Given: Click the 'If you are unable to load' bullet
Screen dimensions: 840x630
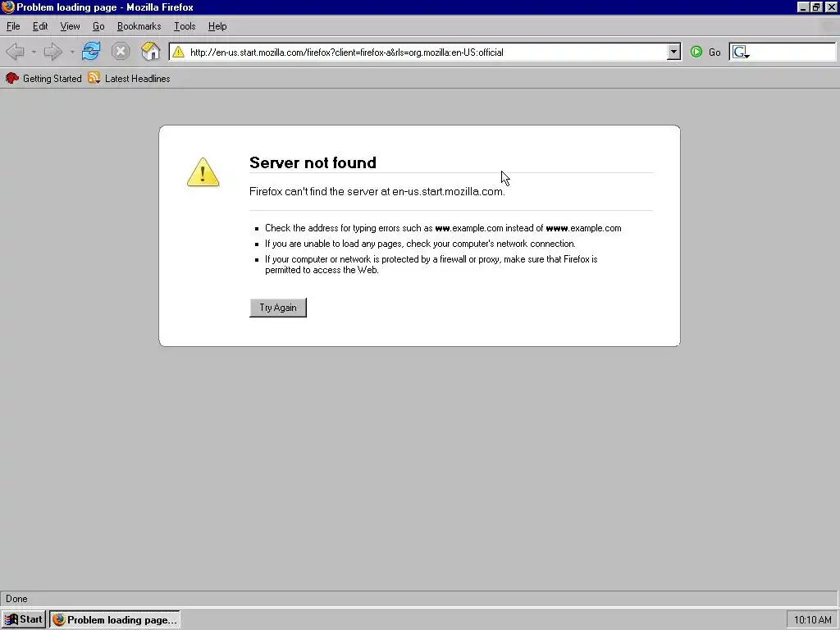Looking at the screenshot, I should pos(420,244).
